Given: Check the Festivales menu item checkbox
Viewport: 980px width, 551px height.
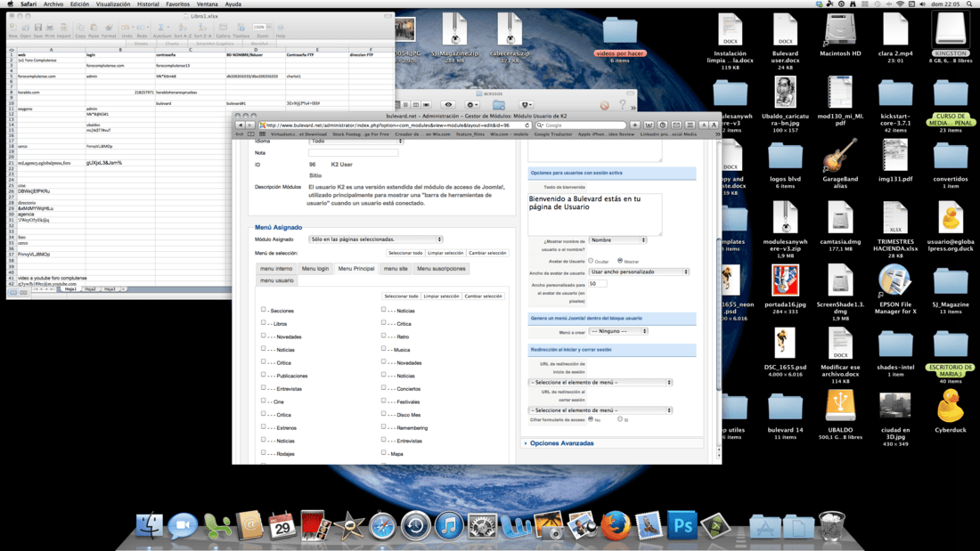Looking at the screenshot, I should [x=383, y=401].
